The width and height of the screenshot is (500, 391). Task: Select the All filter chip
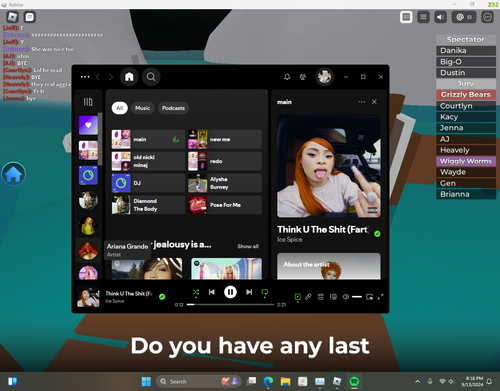click(120, 108)
